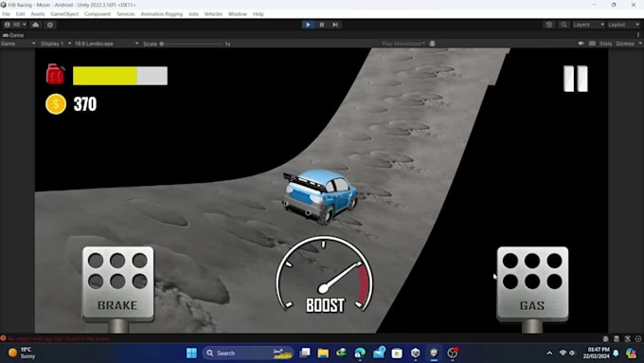Toggle the keyboard shortcuts icon beside Stats
Screen dimensions: 644x363
(592, 44)
